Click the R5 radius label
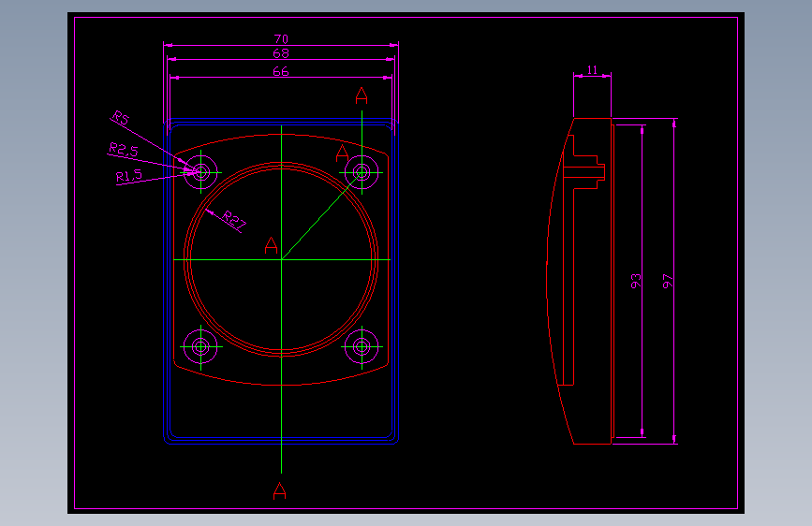This screenshot has width=812, height=526. point(121,118)
